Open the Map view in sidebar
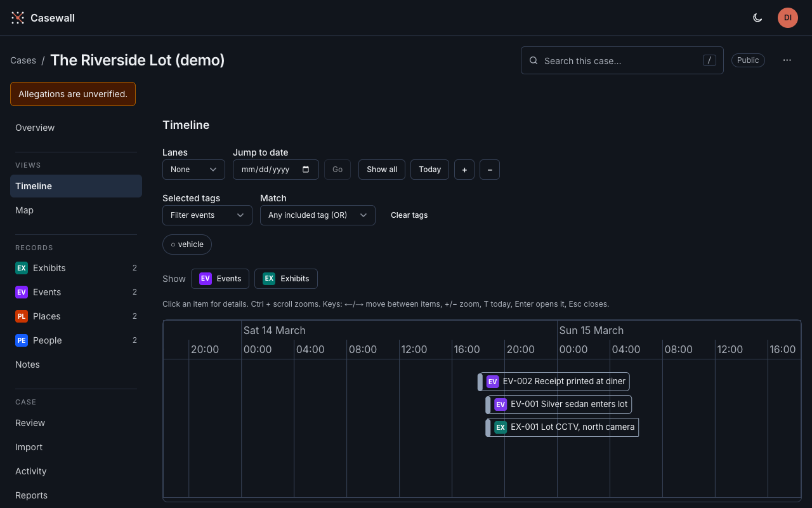Viewport: 812px width, 508px height. (76, 210)
